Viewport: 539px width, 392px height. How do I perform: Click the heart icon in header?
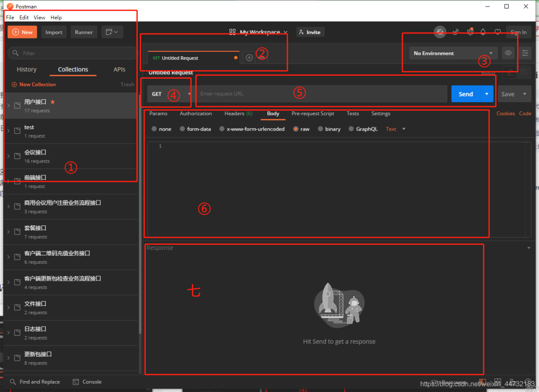[x=498, y=32]
